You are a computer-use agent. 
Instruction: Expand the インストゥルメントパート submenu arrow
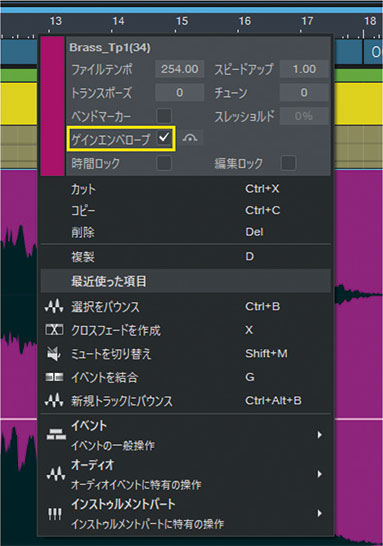[x=320, y=513]
